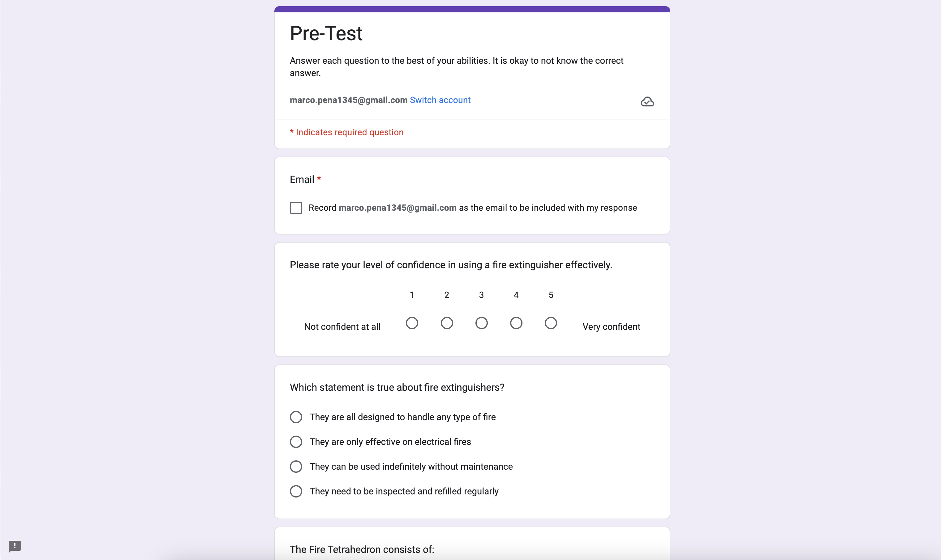
Task: Select confidence rating 3
Action: tap(481, 323)
